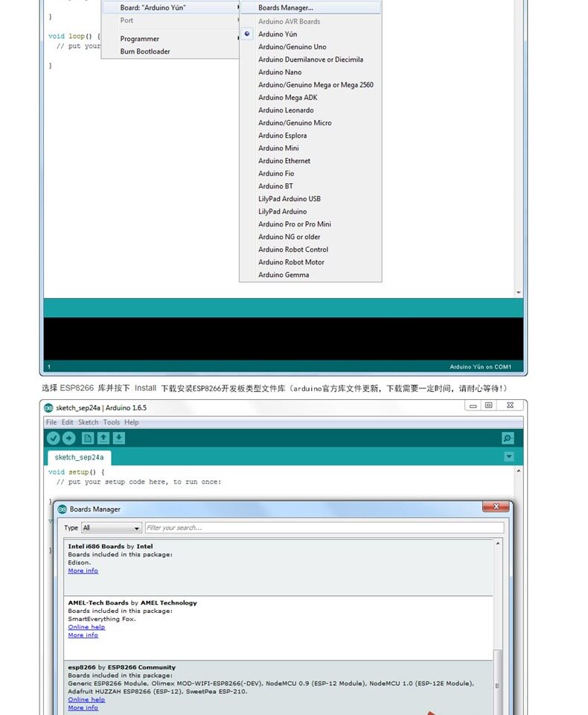Image resolution: width=588 pixels, height=715 pixels.
Task: Select the Port menu entry
Action: (x=171, y=21)
